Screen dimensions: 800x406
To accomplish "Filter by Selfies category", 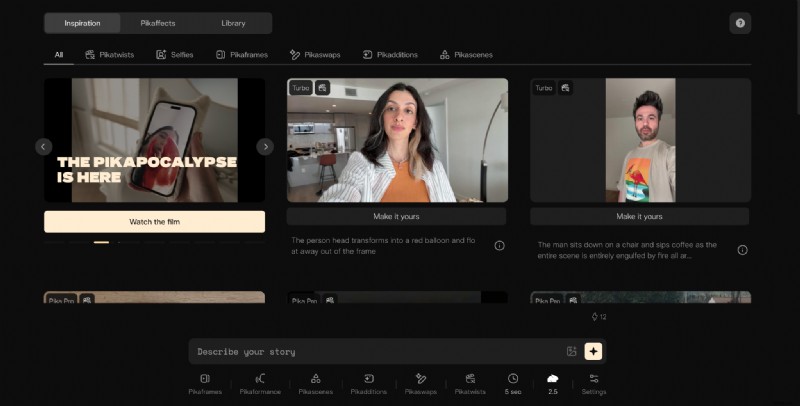I will (x=174, y=55).
